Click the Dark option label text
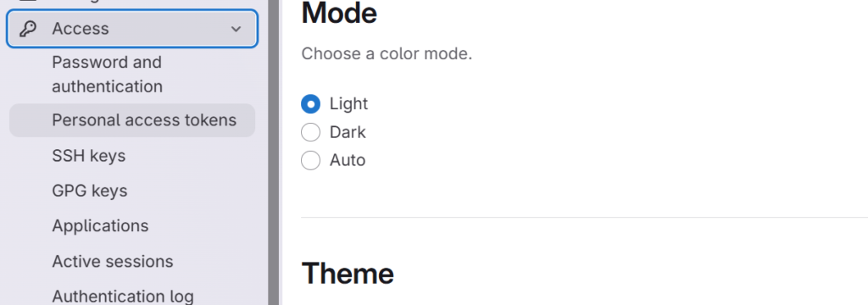The image size is (868, 305). click(x=348, y=132)
